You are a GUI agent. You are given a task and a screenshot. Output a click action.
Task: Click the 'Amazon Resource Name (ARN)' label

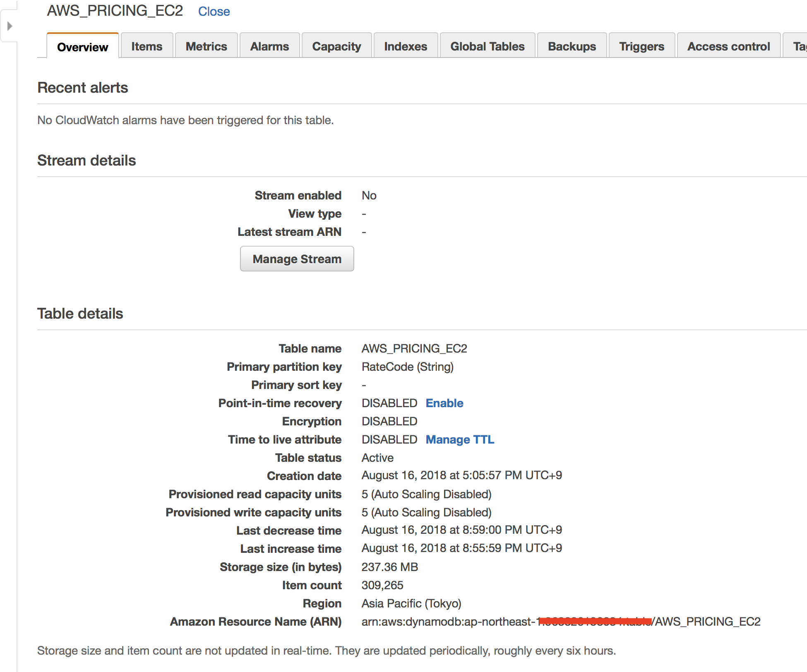tap(256, 622)
